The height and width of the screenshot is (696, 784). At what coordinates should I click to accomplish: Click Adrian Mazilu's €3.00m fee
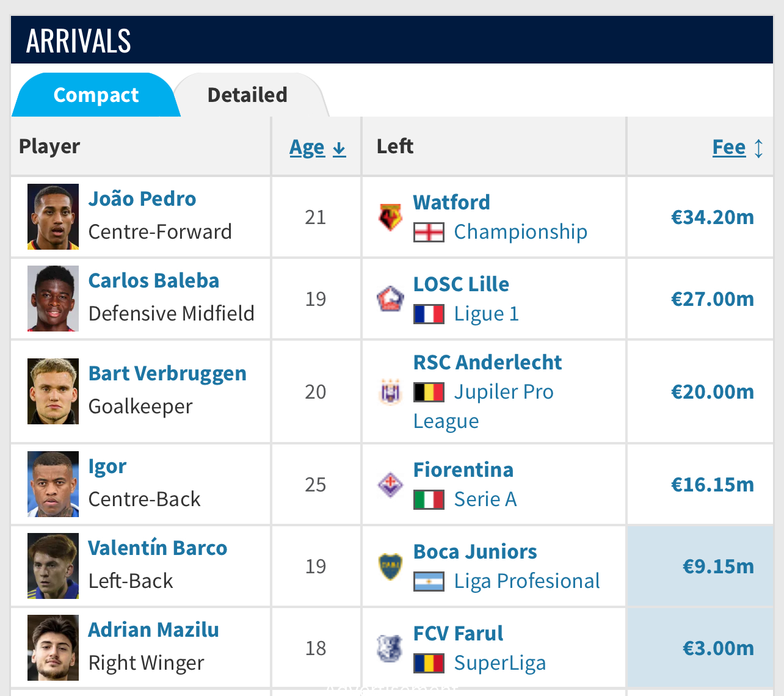coord(718,648)
